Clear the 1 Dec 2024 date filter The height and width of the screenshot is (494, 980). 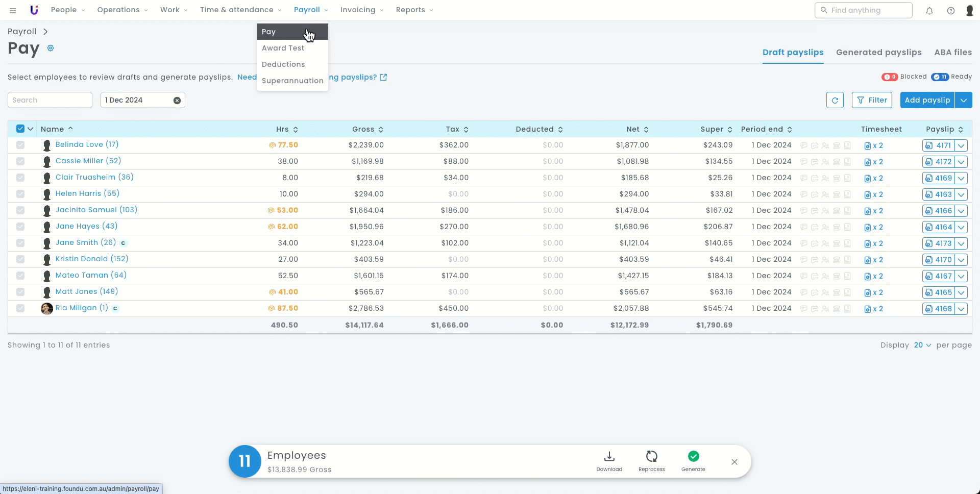(177, 101)
